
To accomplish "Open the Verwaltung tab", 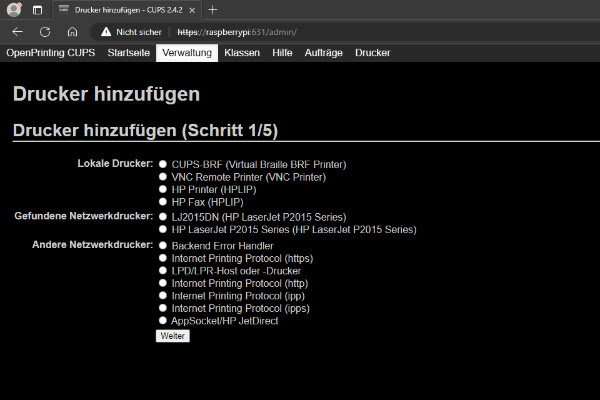I will tap(187, 53).
